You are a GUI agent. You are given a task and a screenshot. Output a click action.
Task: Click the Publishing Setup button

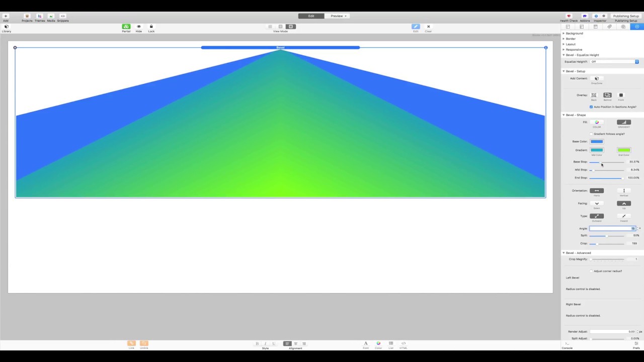tap(626, 16)
